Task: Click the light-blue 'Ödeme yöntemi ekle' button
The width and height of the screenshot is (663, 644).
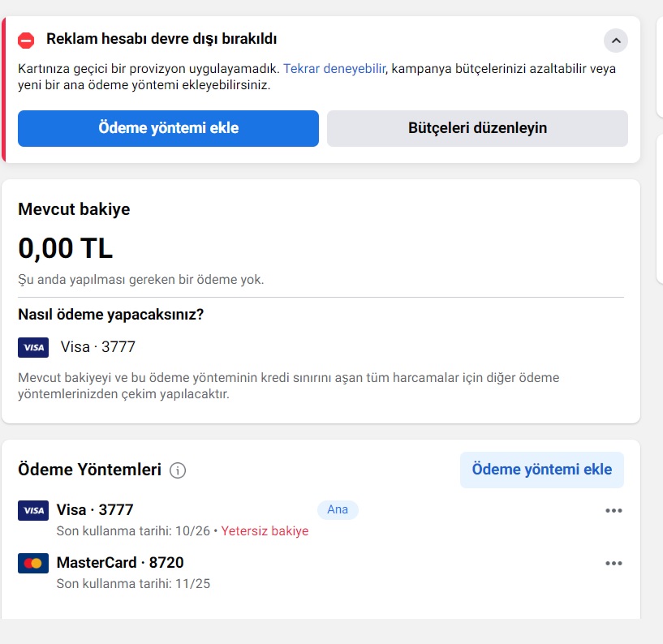Action: pos(541,470)
